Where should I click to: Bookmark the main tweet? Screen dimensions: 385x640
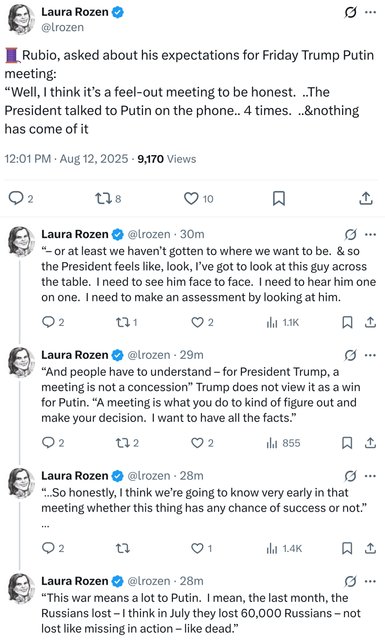(279, 199)
